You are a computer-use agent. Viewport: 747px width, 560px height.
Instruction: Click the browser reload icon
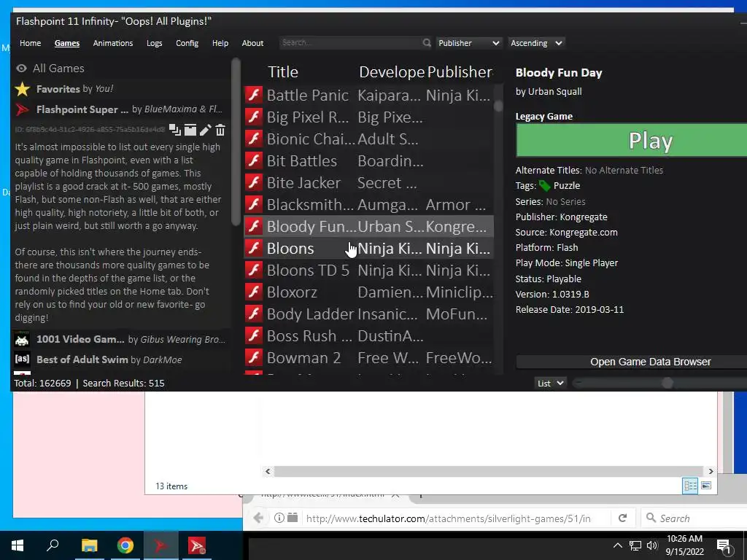point(622,518)
